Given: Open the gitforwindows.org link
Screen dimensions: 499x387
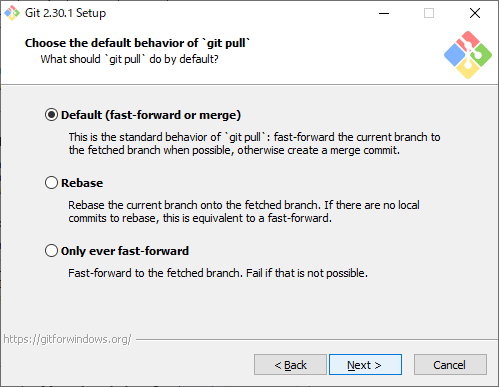Looking at the screenshot, I should pyautogui.click(x=67, y=339).
